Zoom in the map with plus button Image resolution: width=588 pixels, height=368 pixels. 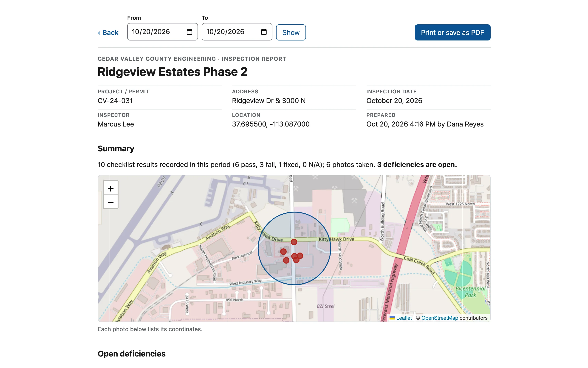(x=110, y=188)
